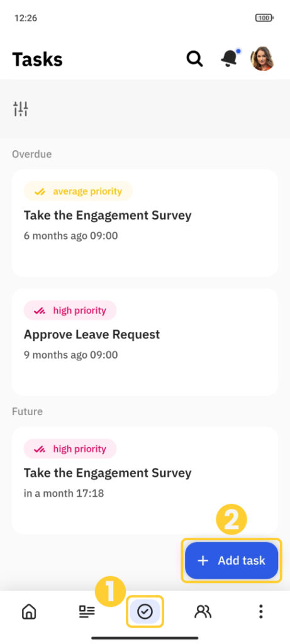Open the overdue Take the Engagement Survey task
The image size is (290, 644).
145,223
